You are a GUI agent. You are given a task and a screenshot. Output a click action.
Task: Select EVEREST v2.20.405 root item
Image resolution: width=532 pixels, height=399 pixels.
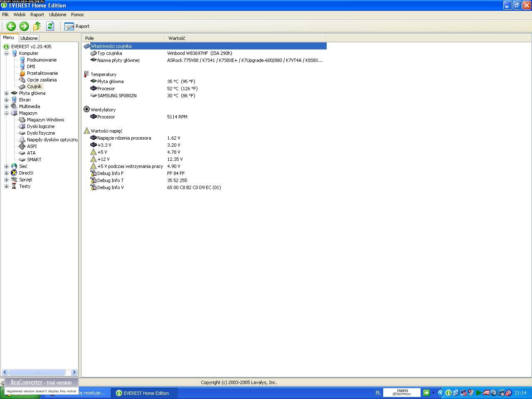31,47
